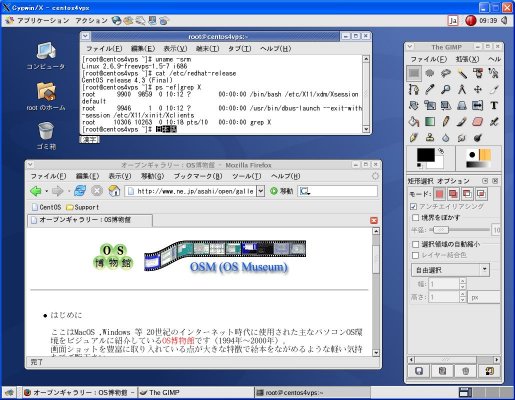Select the Select by Color tool

(x=478, y=73)
